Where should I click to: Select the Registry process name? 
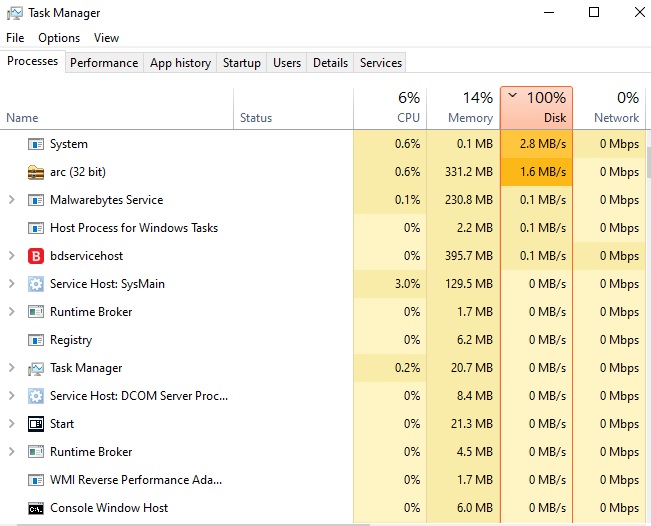pos(71,340)
